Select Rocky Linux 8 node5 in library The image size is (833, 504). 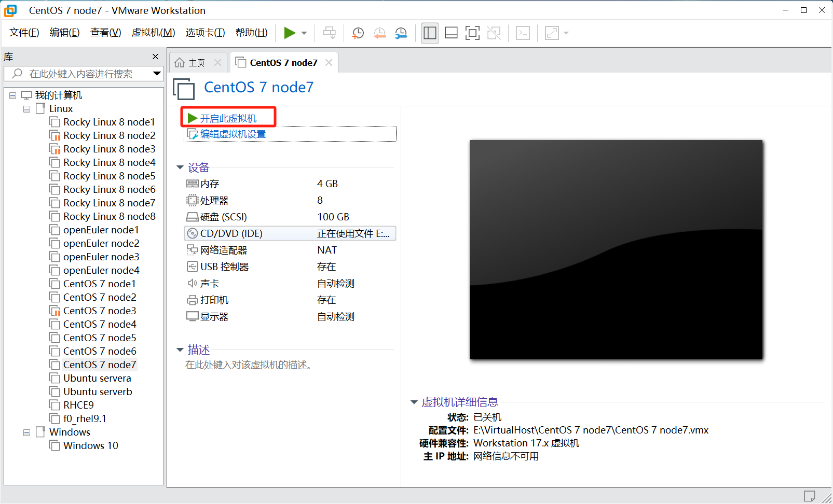109,176
